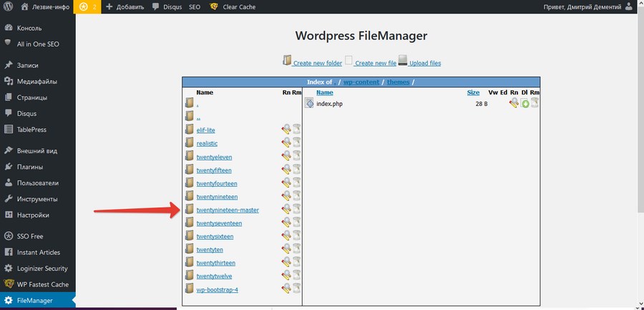Click Create new file link

(x=376, y=63)
